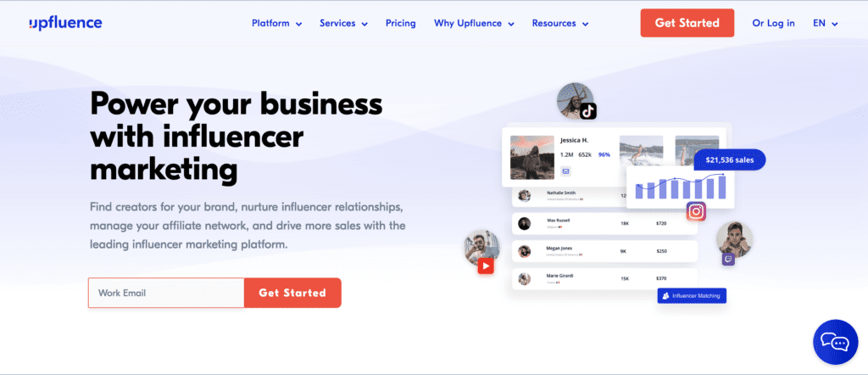
Task: Focus the Work Email input field
Action: tap(166, 293)
